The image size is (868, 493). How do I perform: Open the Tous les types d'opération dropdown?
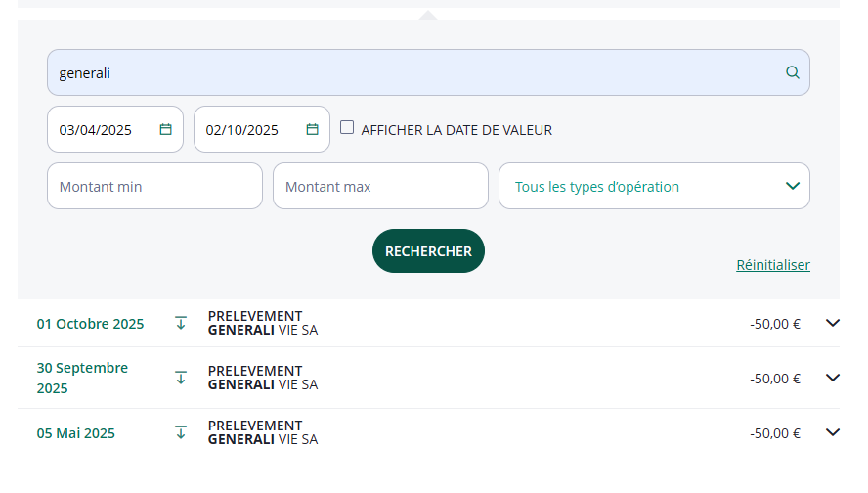[654, 186]
